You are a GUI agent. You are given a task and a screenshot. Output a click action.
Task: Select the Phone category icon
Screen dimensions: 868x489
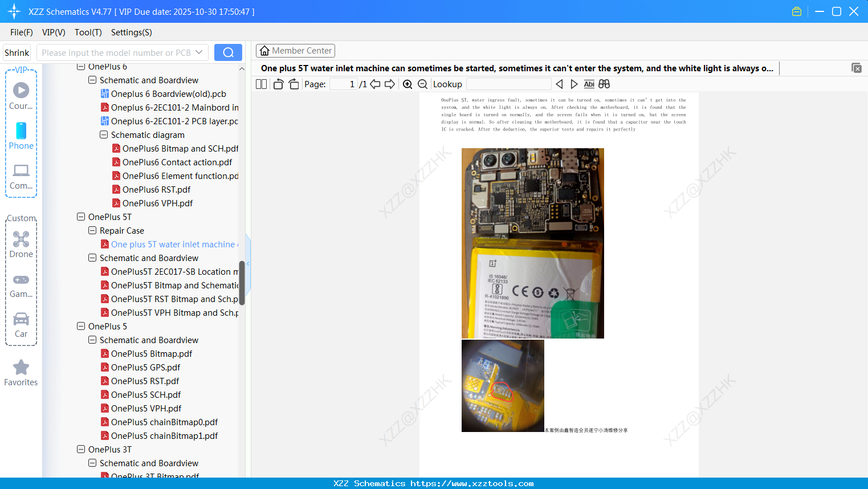[21, 136]
